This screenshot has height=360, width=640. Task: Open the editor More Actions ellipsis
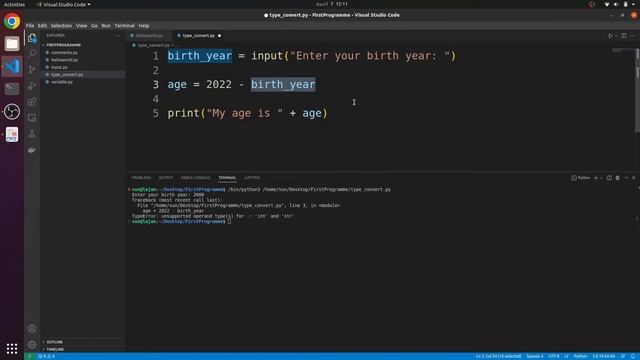click(x=632, y=36)
